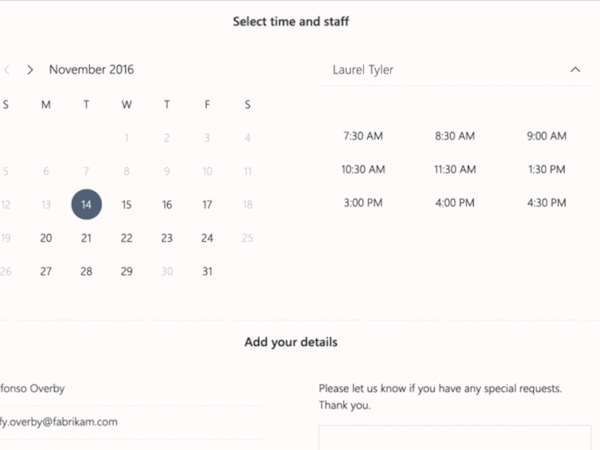Click the name field with Overby
Viewport: 600px width, 450px height.
130,388
